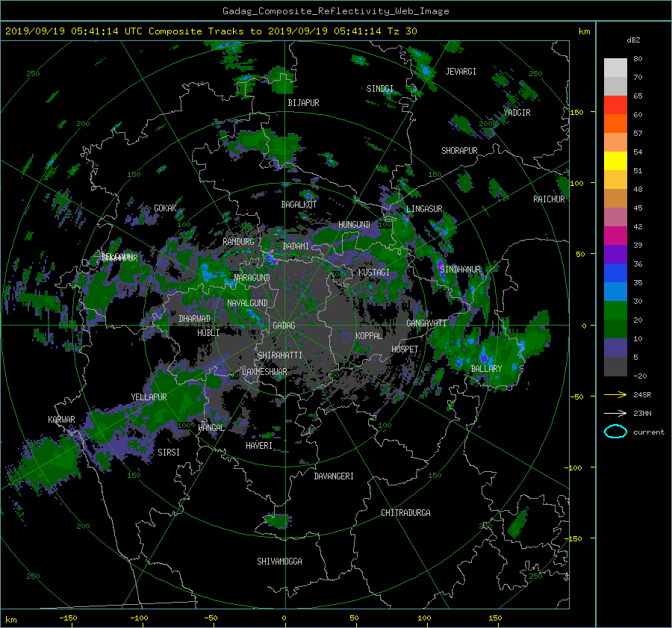Click the KARWAR label
The height and width of the screenshot is (628, 672).
coord(61,419)
